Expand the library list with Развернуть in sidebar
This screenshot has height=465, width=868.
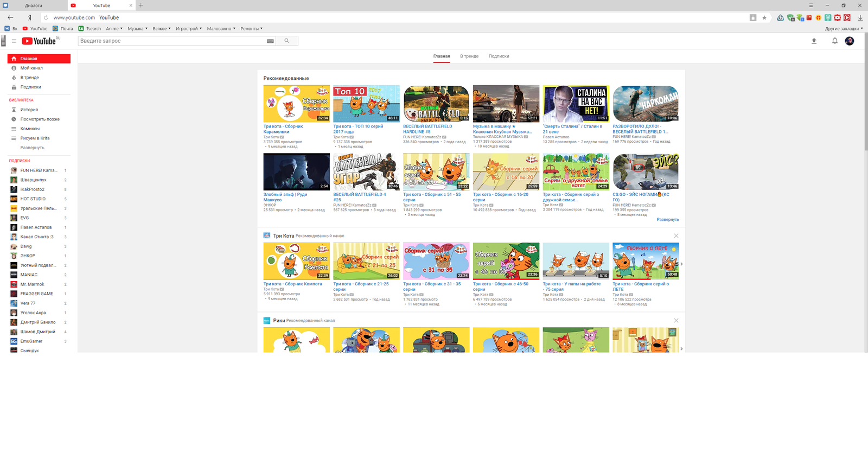(x=33, y=148)
